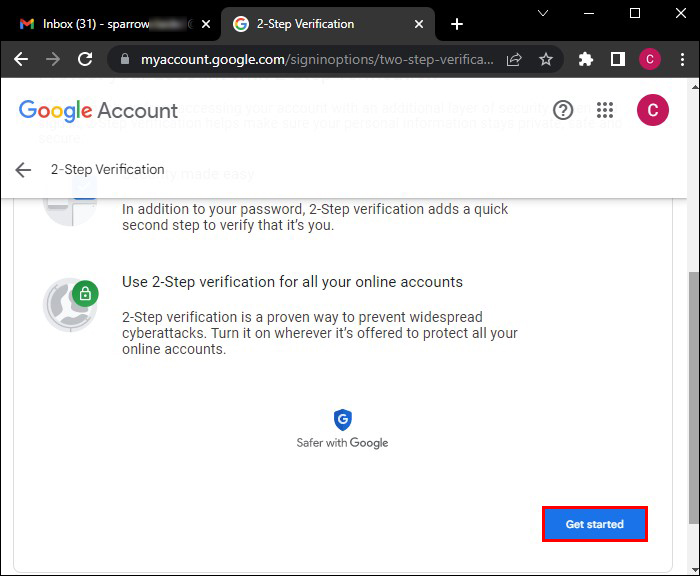Image resolution: width=700 pixels, height=576 pixels.
Task: Return using the 2-Step Verification back arrow
Action: coord(23,170)
